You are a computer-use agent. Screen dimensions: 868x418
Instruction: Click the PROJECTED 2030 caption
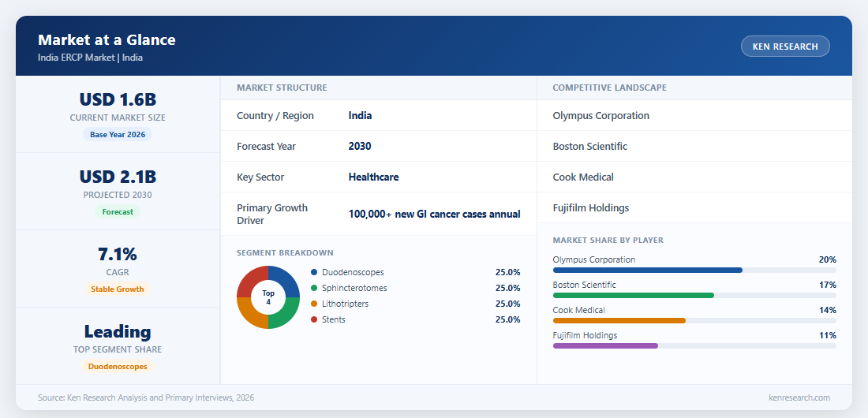(118, 195)
